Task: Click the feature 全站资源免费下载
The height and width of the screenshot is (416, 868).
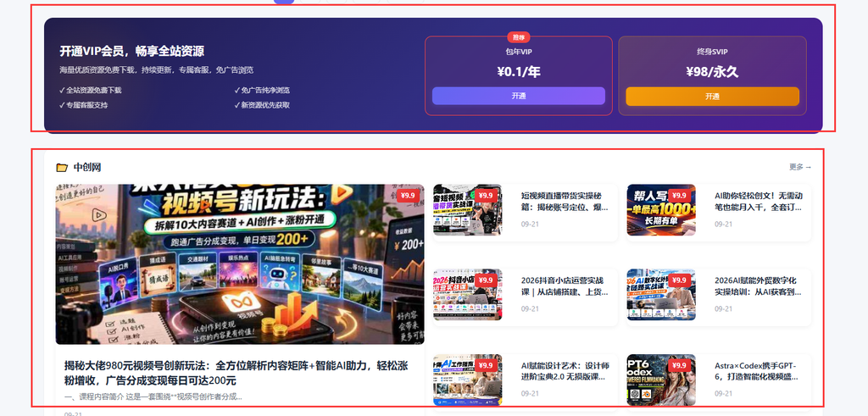Action: click(x=90, y=90)
